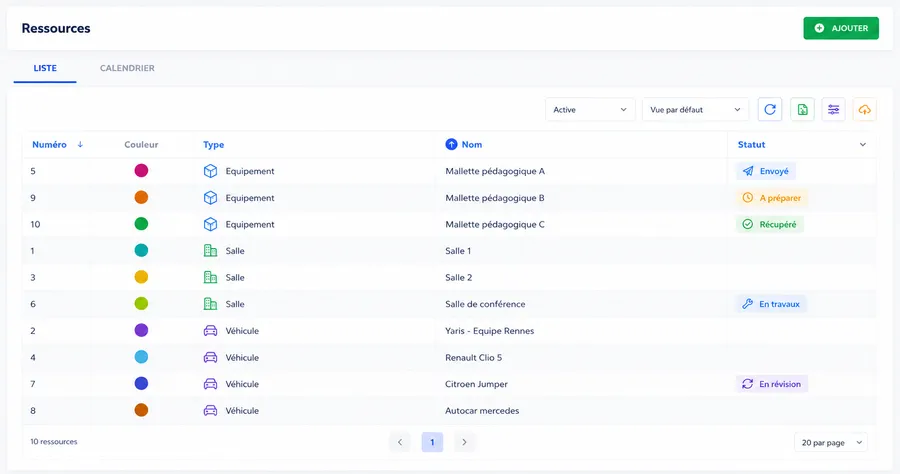
Task: Click the car icon for Citroen Jumper
Action: pyautogui.click(x=211, y=384)
